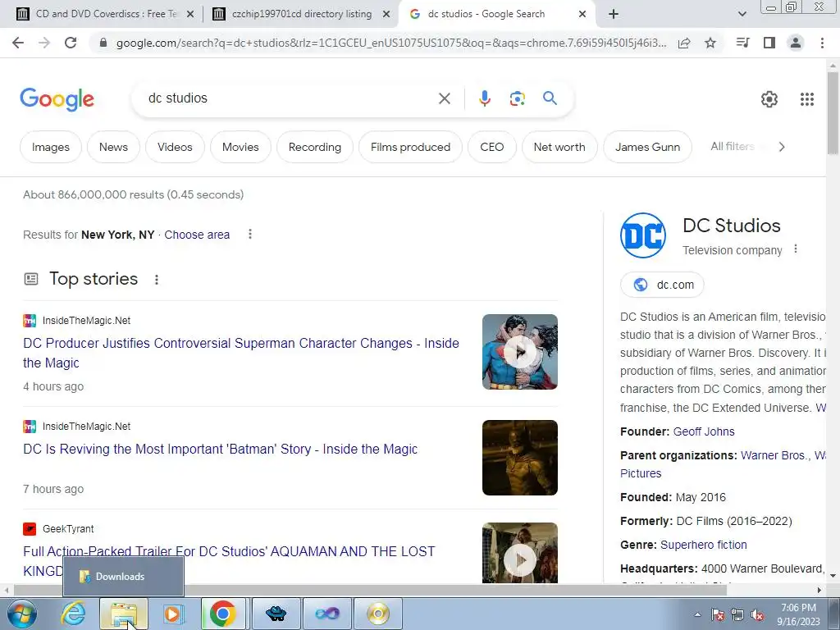Image resolution: width=840 pixels, height=630 pixels.
Task: Click the forward navigation arrow
Action: pyautogui.click(x=44, y=43)
